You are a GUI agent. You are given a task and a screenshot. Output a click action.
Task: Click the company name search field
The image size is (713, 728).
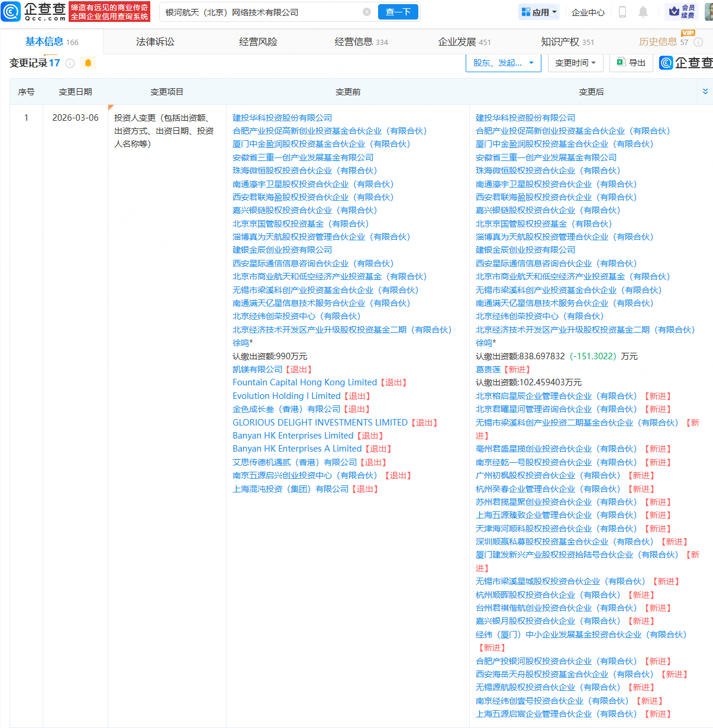tap(260, 12)
